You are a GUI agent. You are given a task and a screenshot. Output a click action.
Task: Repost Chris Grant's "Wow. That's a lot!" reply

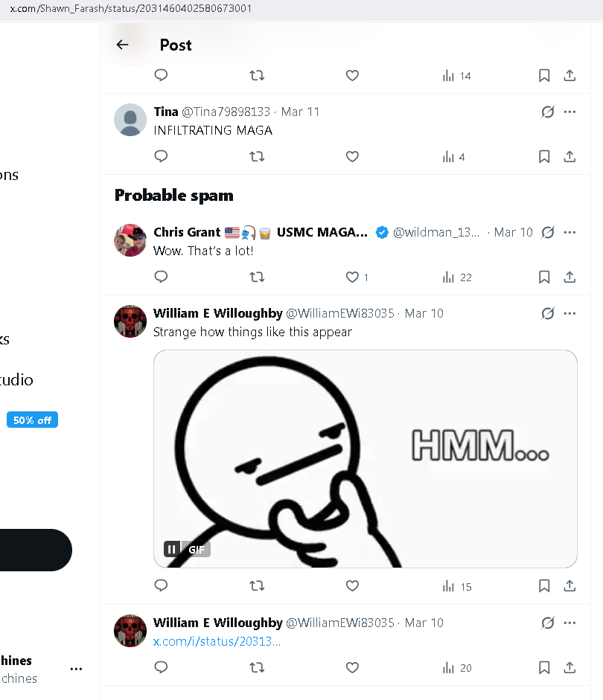[x=257, y=277]
